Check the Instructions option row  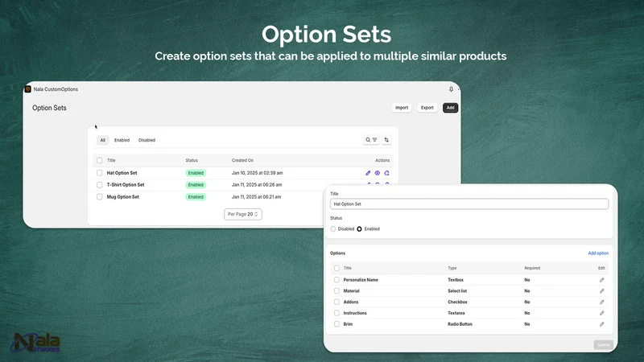point(336,313)
